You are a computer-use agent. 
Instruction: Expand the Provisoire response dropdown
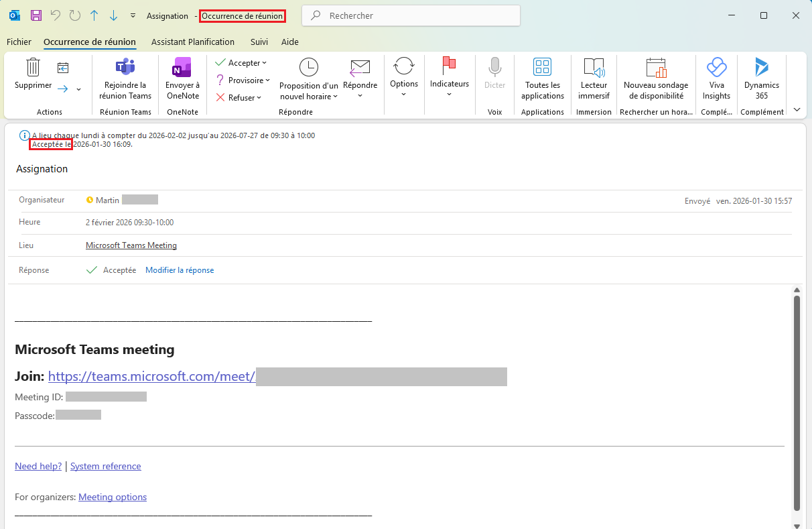tap(268, 80)
